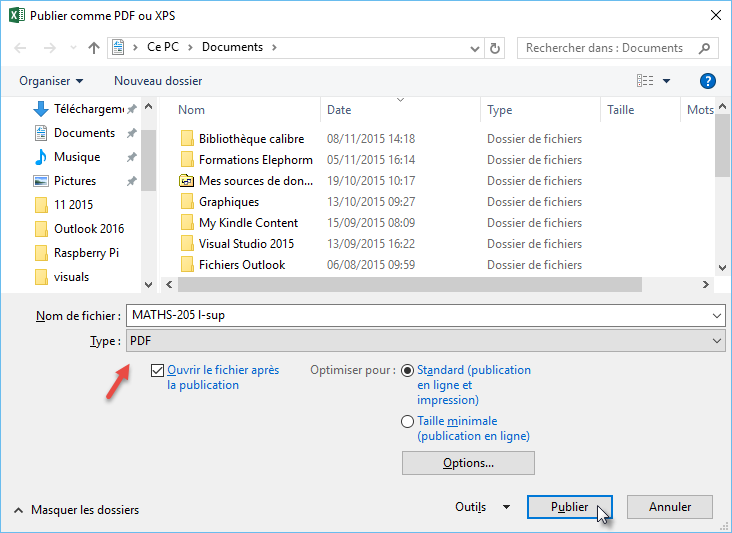Open the Mes sources de données folder icon

[186, 181]
